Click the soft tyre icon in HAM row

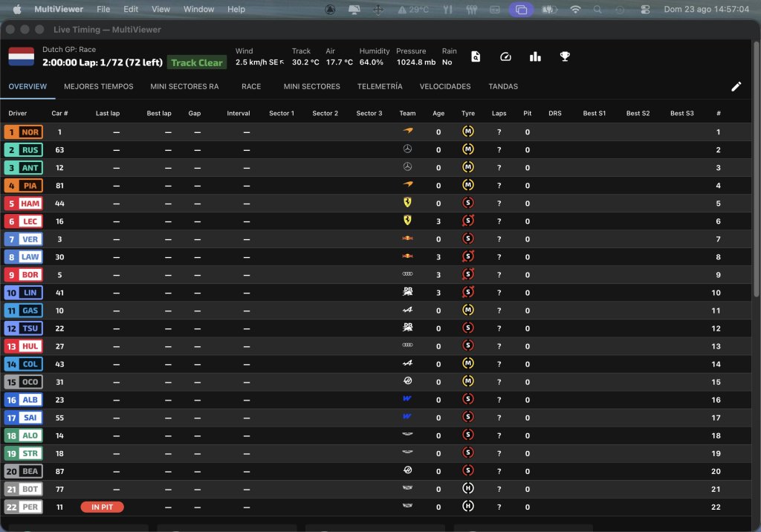click(x=468, y=203)
